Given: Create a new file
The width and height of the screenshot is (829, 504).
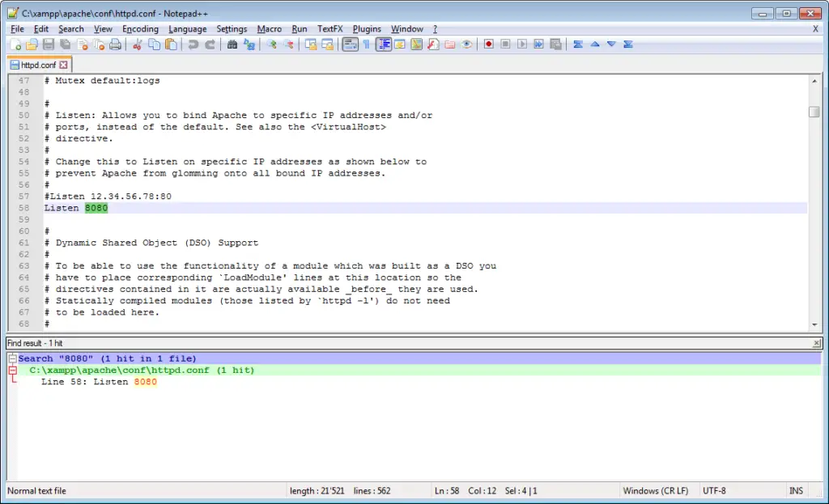Looking at the screenshot, I should point(15,44).
